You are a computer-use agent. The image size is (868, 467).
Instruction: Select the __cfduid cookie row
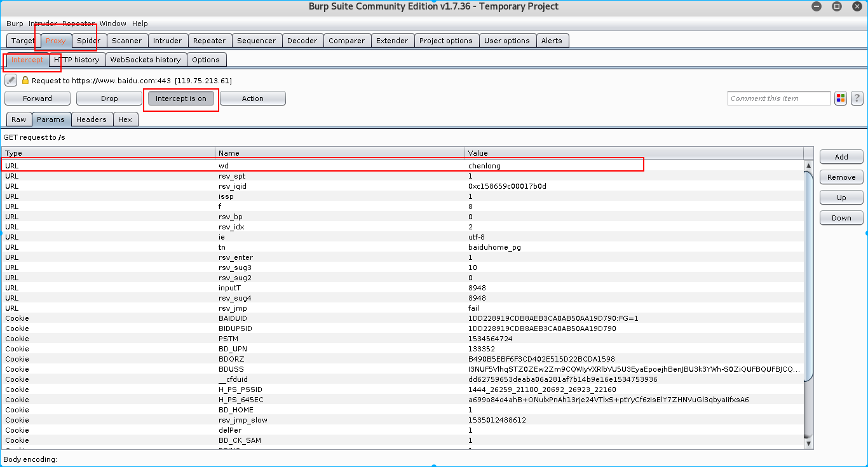[403, 379]
